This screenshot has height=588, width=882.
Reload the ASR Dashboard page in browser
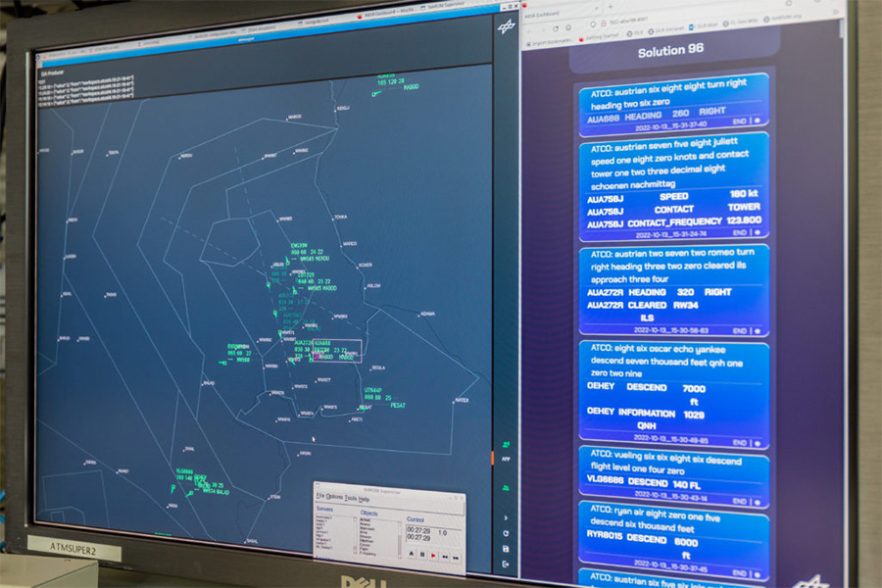click(x=556, y=28)
